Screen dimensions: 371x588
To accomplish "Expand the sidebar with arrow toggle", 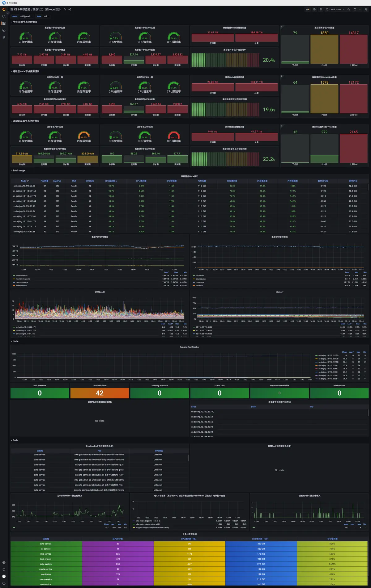I will click(x=8, y=13).
